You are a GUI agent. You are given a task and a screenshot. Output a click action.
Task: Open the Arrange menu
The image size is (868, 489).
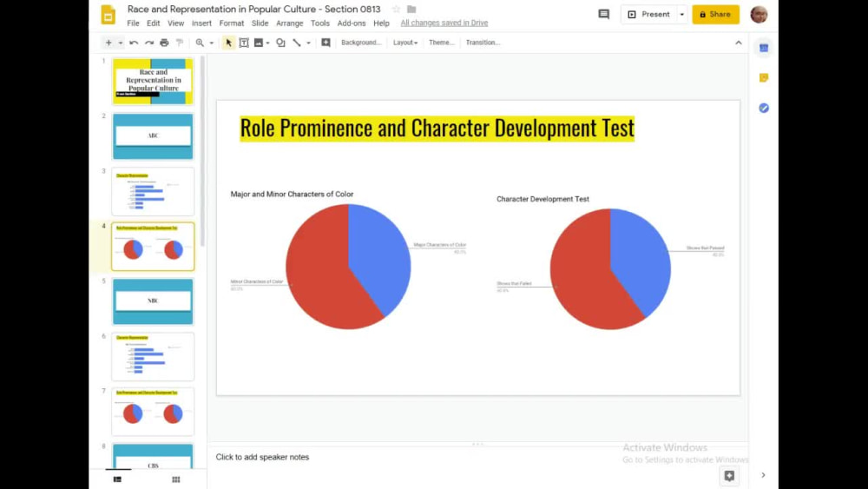(290, 23)
